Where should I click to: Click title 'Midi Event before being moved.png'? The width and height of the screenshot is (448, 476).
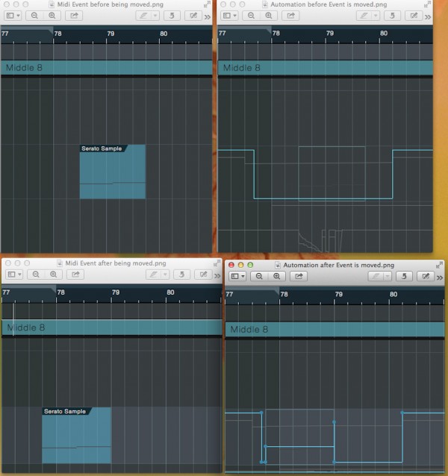click(x=111, y=4)
